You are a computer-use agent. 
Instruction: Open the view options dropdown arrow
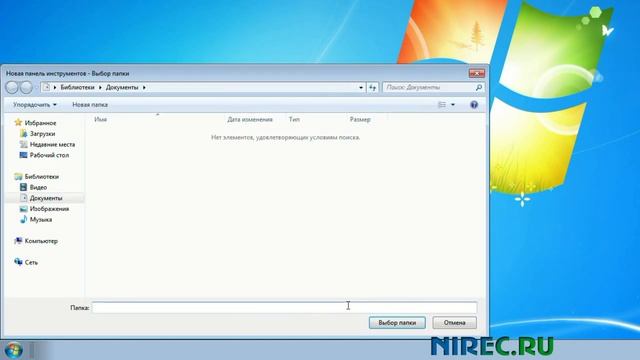tap(453, 105)
